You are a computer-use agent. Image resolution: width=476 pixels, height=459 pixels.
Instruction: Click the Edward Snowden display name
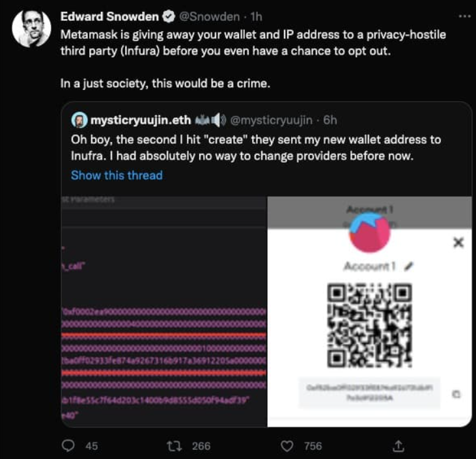click(109, 17)
